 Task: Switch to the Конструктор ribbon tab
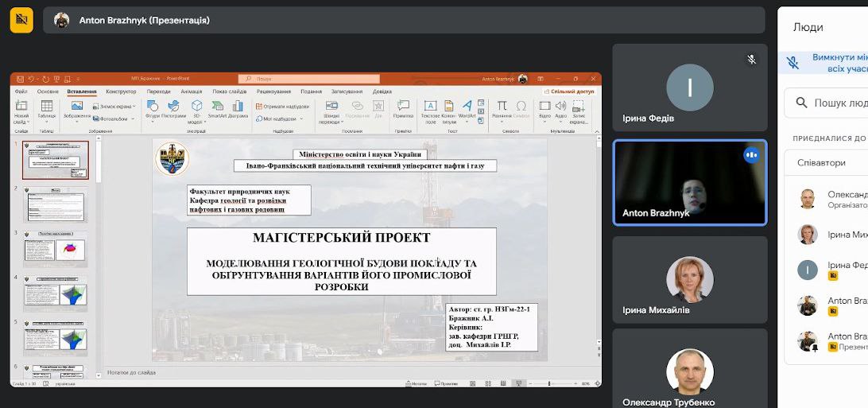pyautogui.click(x=121, y=91)
